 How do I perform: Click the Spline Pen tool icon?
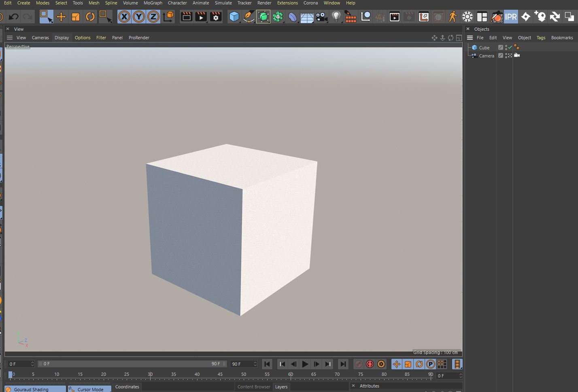(x=249, y=17)
